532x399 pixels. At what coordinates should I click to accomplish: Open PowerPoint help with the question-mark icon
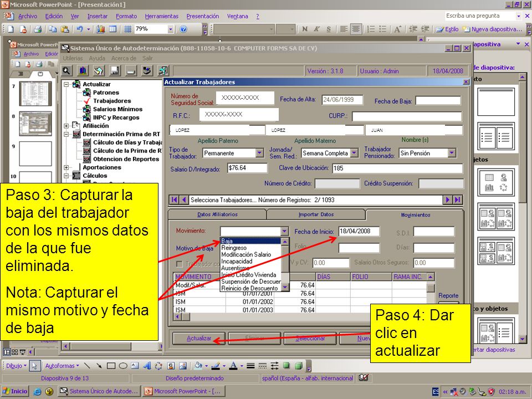(183, 29)
